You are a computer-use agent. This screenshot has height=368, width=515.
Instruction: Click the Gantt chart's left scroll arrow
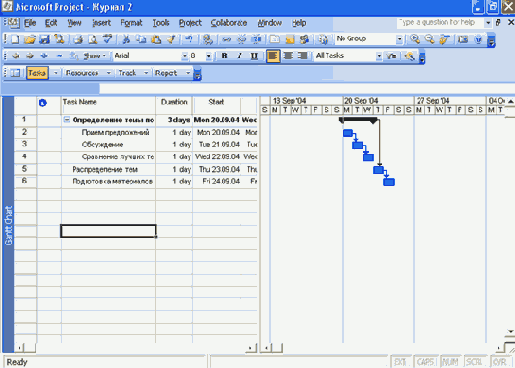point(266,348)
